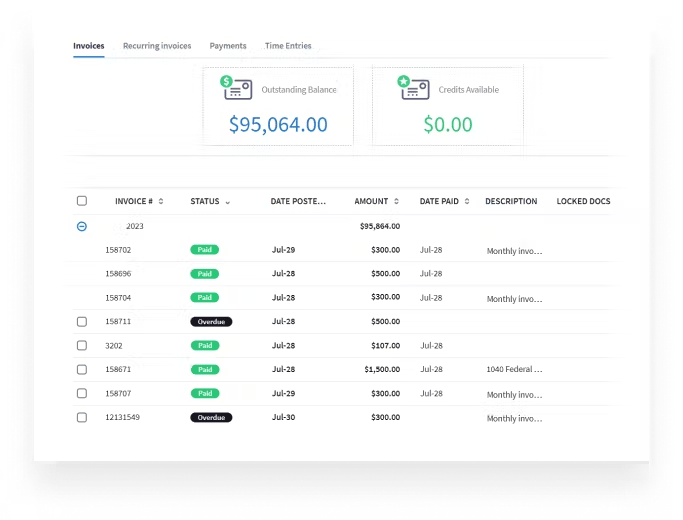
Task: Click the 2023 group total $95,864.00
Action: (380, 226)
